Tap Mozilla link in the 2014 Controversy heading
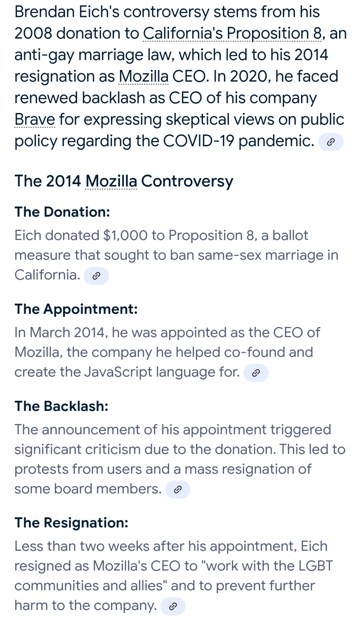 [111, 181]
